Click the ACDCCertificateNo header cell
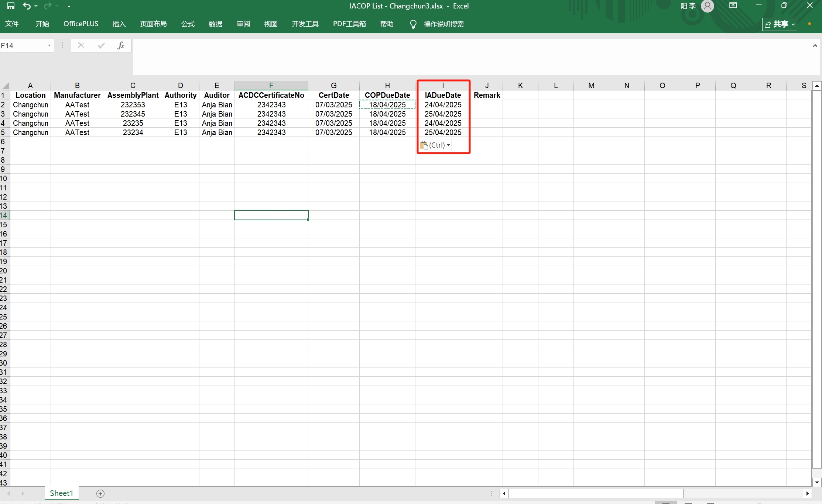The image size is (822, 504). click(x=271, y=95)
